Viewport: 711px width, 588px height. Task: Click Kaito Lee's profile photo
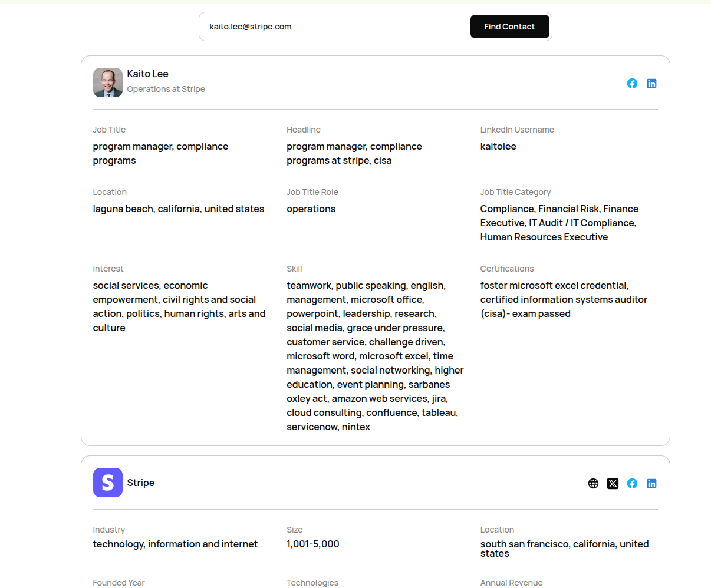click(x=108, y=82)
